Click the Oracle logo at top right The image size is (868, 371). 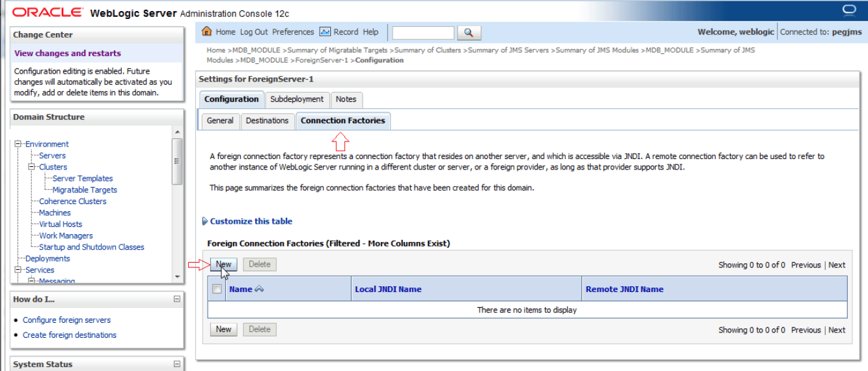coord(848,10)
